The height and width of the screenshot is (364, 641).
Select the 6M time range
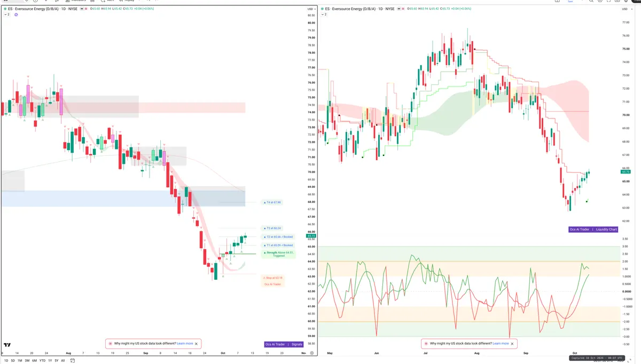(34, 360)
